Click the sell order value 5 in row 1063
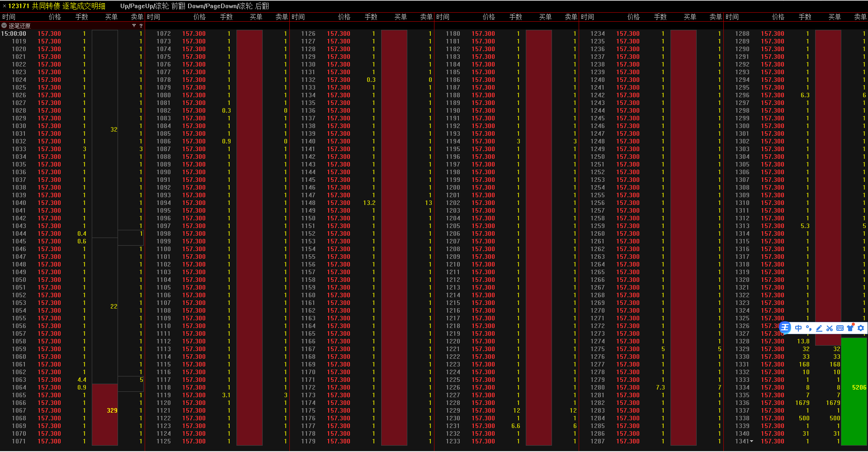This screenshot has width=868, height=452. pos(142,380)
